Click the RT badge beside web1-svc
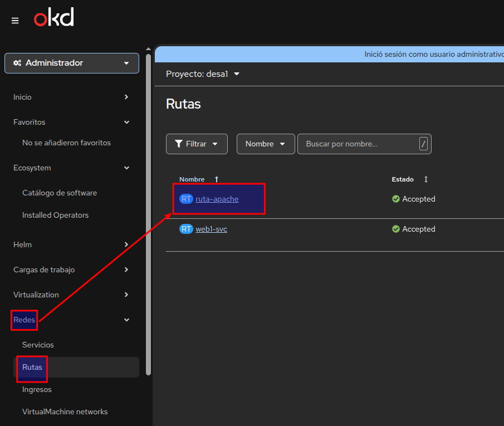This screenshot has width=504, height=426. [x=186, y=229]
